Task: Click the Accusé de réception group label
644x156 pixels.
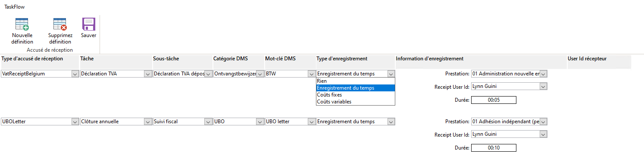Action: click(50, 50)
